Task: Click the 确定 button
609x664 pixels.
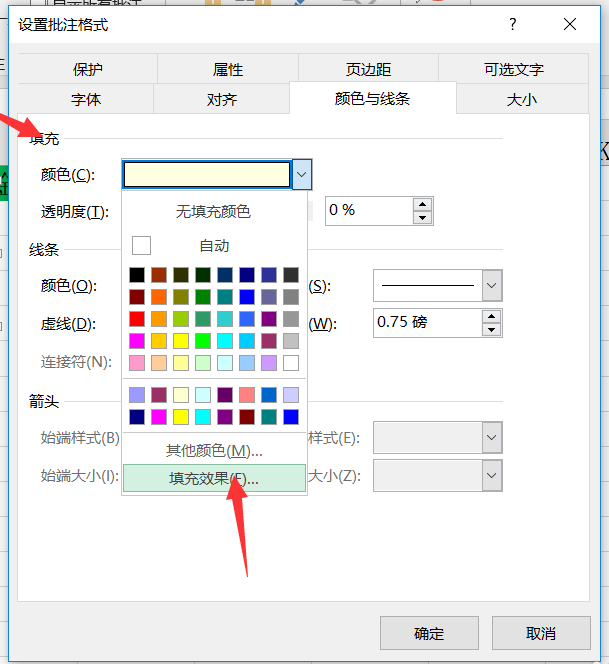Action: 429,633
